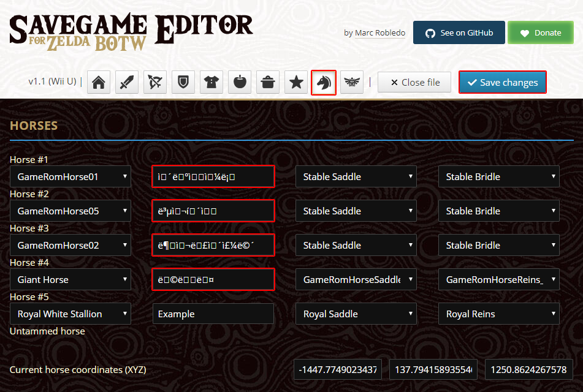The height and width of the screenshot is (392, 583).
Task: Edit horse Z coordinate 1250.86 field
Action: (x=528, y=369)
